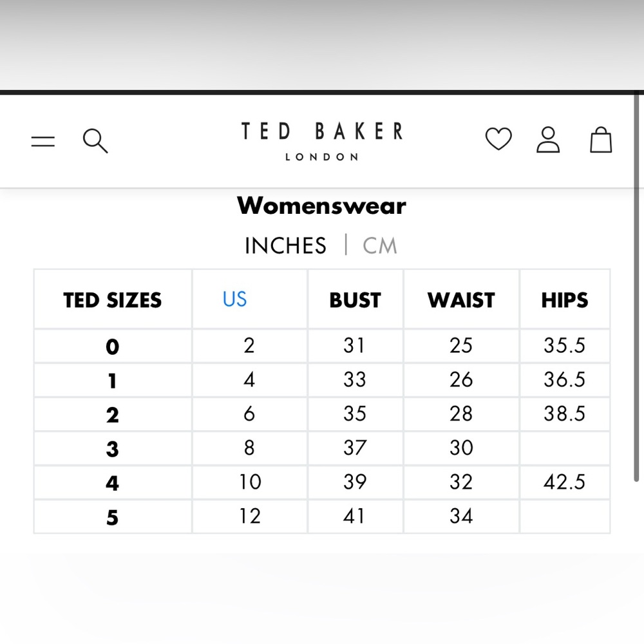Select US size 2 cell
Viewport: 644px width, 644px height.
(x=249, y=345)
